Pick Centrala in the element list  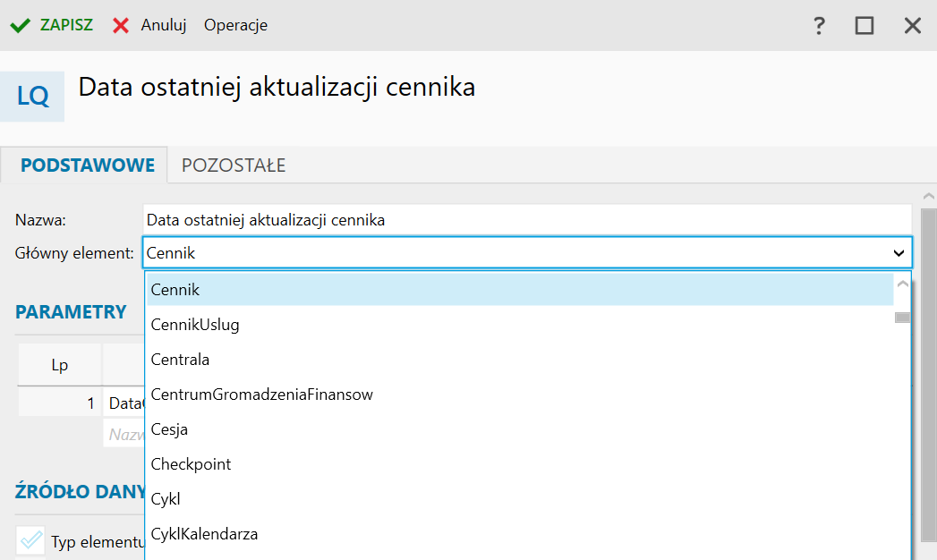coord(180,360)
